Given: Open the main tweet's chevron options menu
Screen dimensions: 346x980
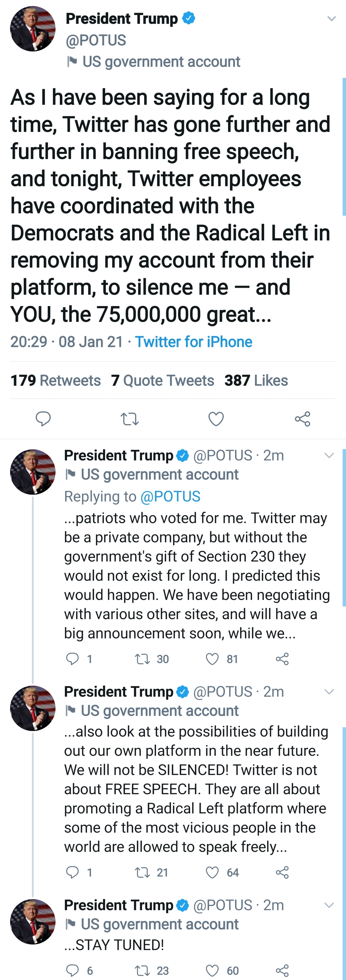Looking at the screenshot, I should click(x=332, y=19).
